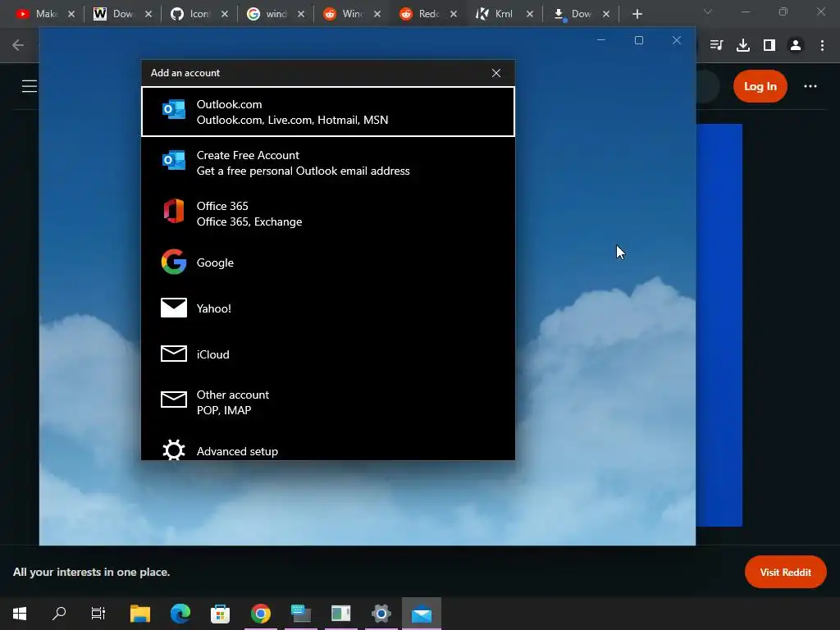Screen dimensions: 840x630
Task: Open Chrome media control icon
Action: pos(716,45)
